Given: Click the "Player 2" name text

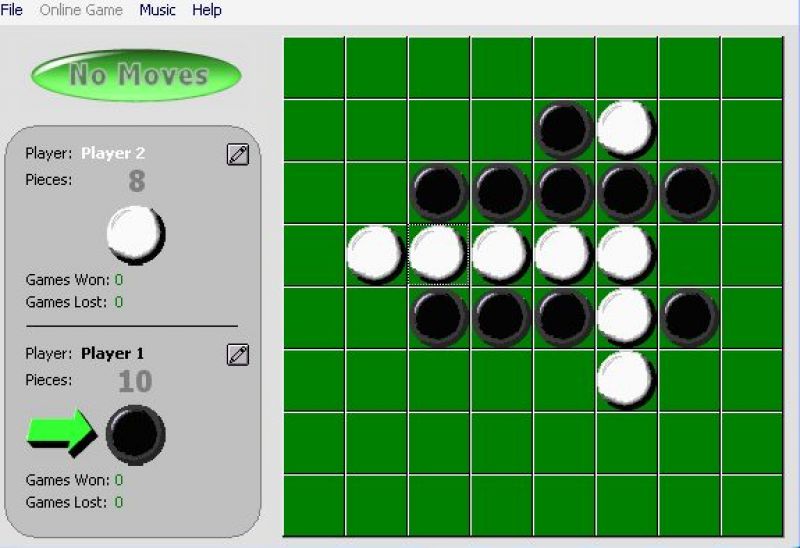Looking at the screenshot, I should (113, 153).
